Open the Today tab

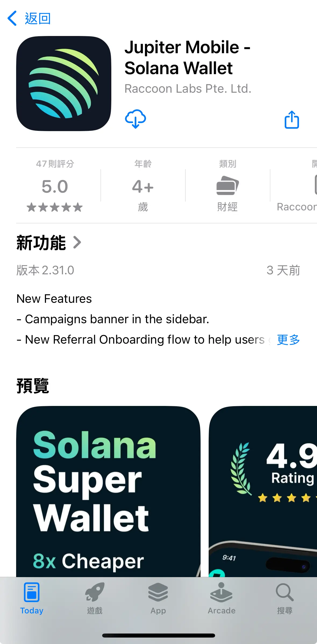pos(32,598)
